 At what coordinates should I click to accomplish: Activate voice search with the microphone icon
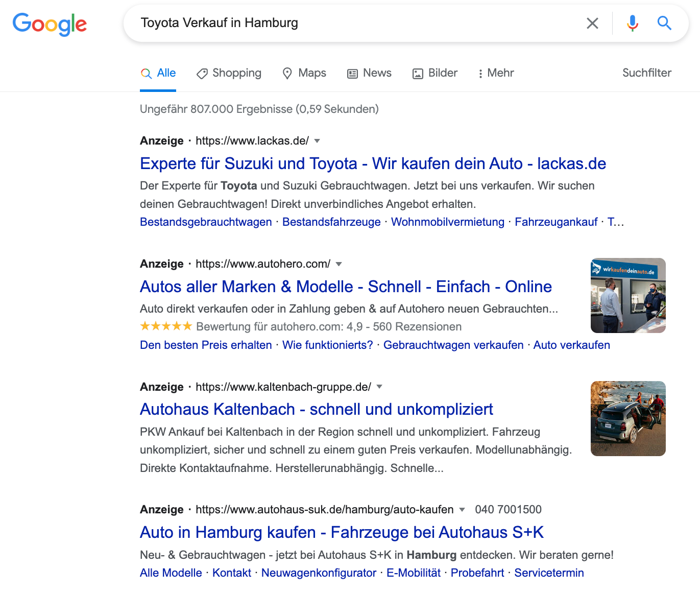(x=632, y=23)
